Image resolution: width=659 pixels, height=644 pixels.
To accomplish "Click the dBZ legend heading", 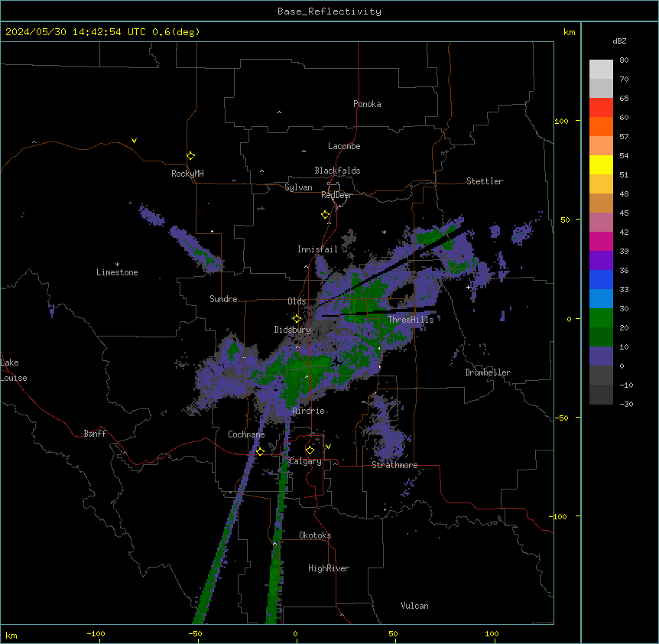I will pyautogui.click(x=619, y=41).
